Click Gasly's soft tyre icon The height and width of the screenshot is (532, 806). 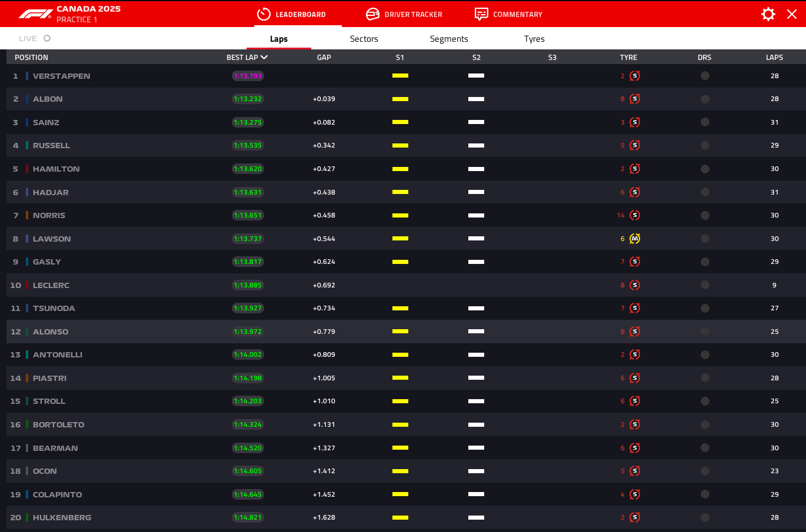[x=635, y=262]
